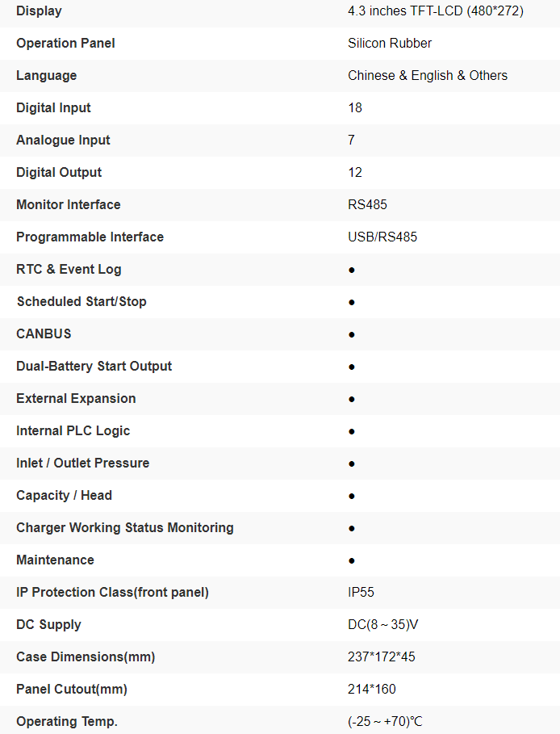Select the DC(8～35)V supply value
560x734 pixels.
[382, 625]
